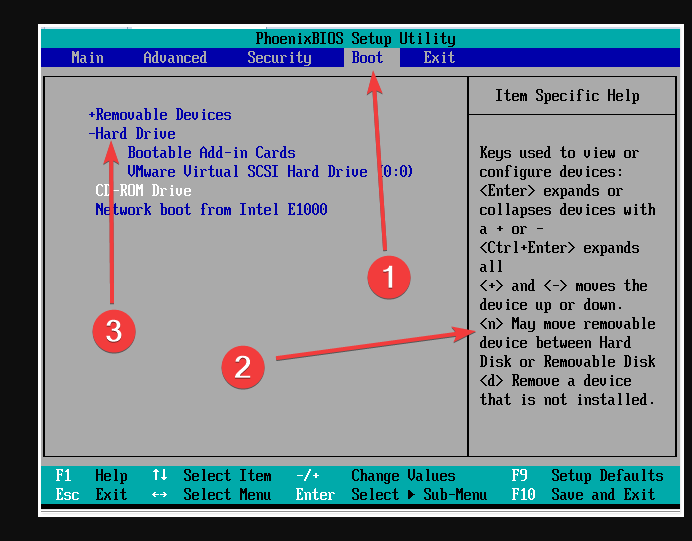692x541 pixels.
Task: Click the -/+ Change Values legend
Action: pyautogui.click(x=376, y=476)
